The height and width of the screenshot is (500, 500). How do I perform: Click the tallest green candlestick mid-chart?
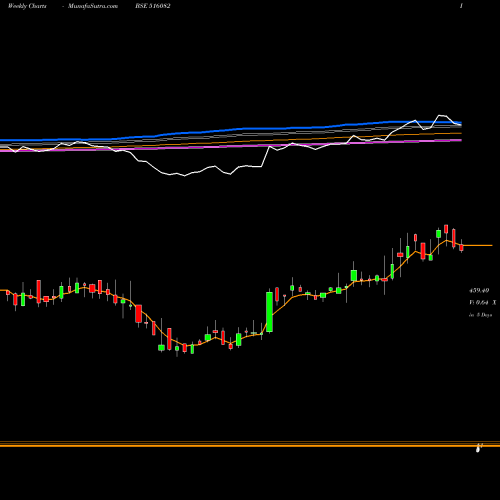coord(269,312)
